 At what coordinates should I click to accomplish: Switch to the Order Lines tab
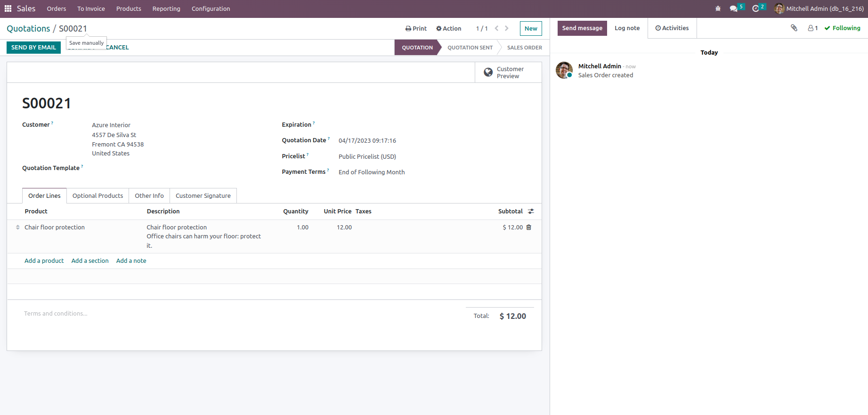44,195
